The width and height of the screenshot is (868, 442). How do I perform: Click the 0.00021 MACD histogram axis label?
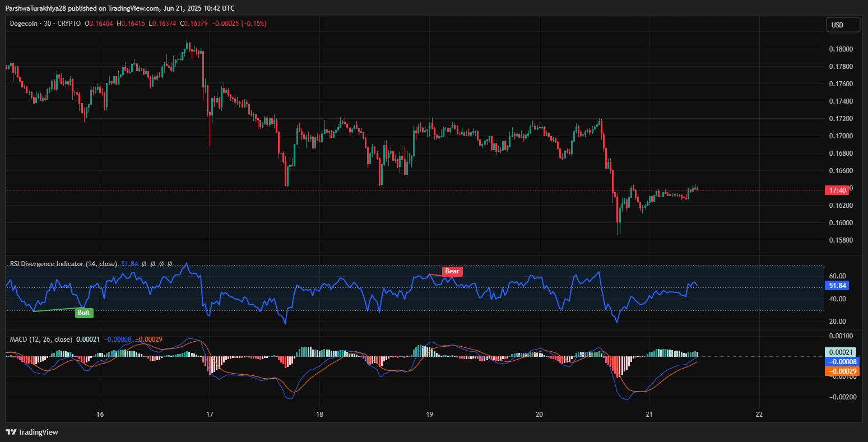840,352
